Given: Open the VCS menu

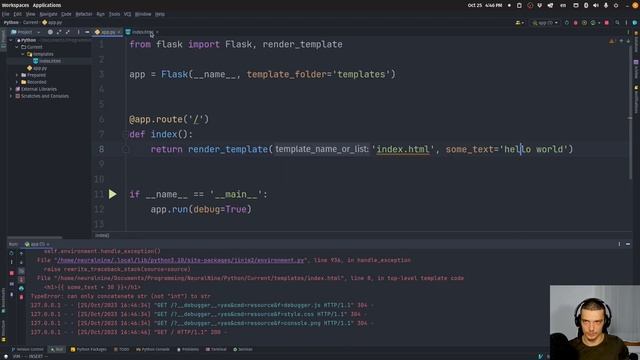Looking at the screenshot, I should 127,14.
